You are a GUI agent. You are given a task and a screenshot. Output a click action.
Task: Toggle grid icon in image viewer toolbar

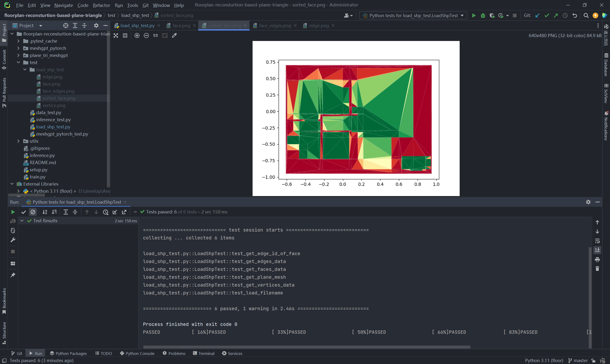[125, 35]
